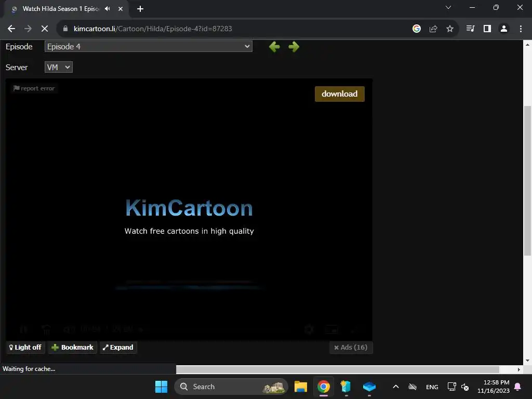Click the browser forward arrow

28,29
